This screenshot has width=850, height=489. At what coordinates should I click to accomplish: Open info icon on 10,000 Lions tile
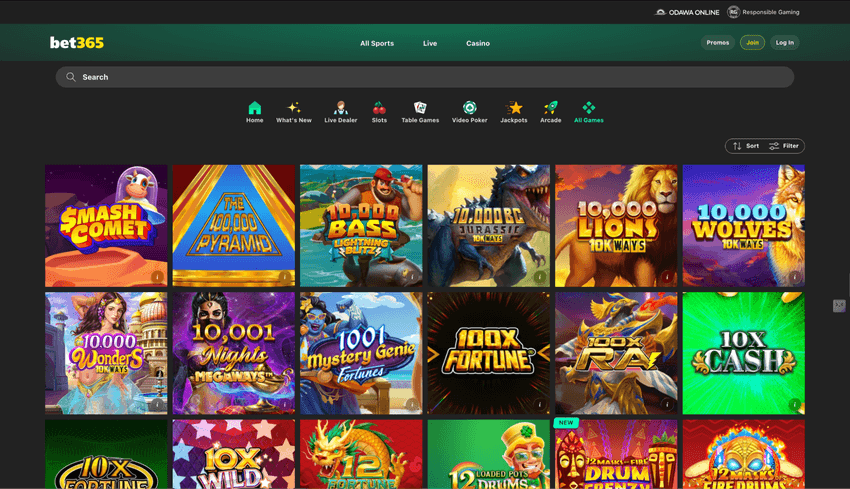tap(667, 277)
